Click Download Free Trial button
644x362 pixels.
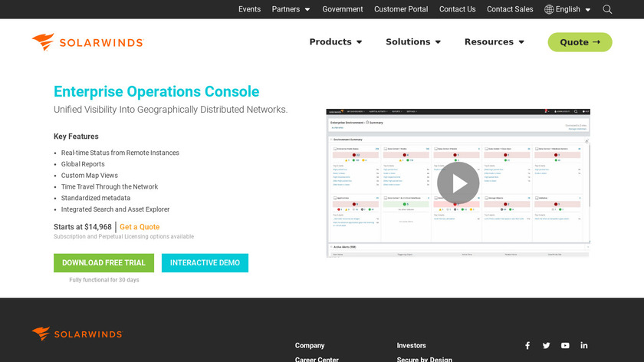pyautogui.click(x=104, y=263)
